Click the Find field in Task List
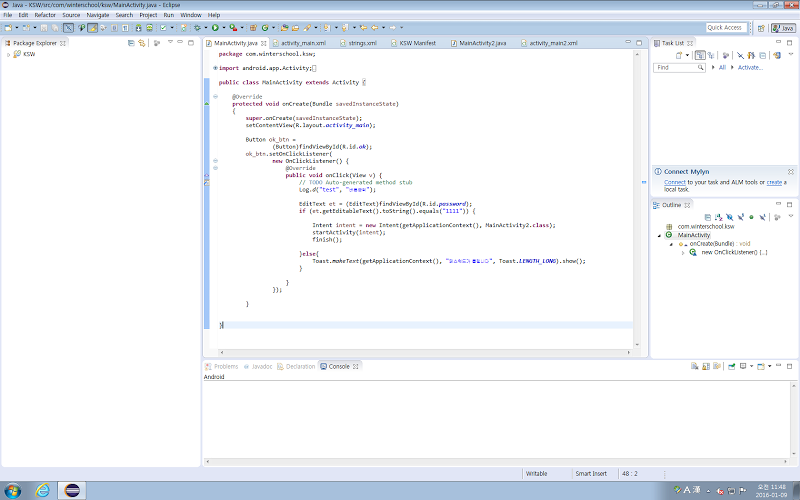This screenshot has width=800, height=500. pyautogui.click(x=679, y=67)
